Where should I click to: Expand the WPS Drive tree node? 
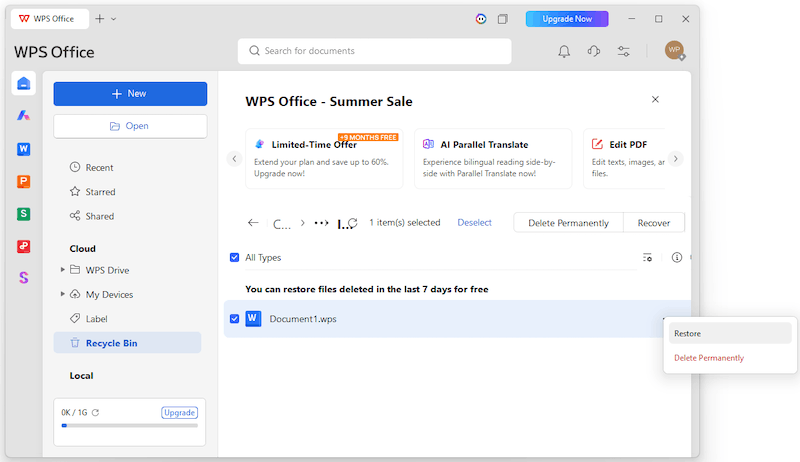tap(63, 269)
